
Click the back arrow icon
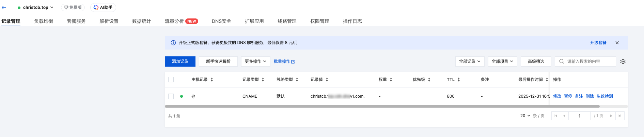tap(4, 7)
